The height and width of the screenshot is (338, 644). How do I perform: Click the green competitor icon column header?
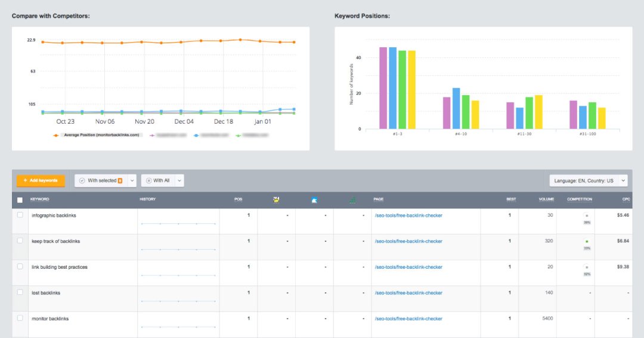pos(352,199)
